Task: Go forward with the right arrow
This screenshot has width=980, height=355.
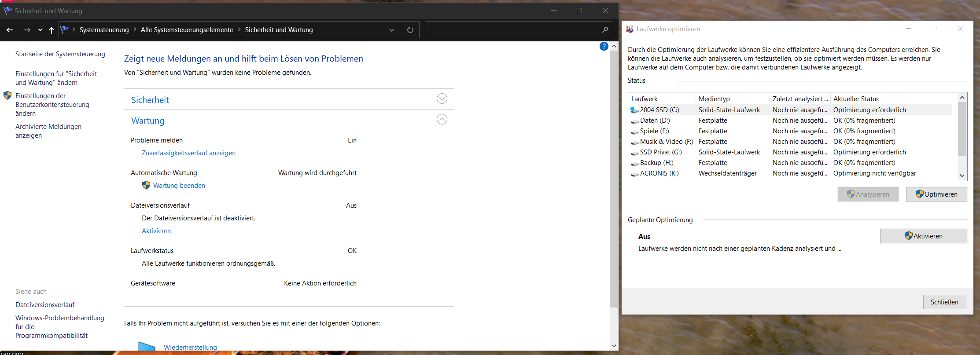Action: click(27, 30)
